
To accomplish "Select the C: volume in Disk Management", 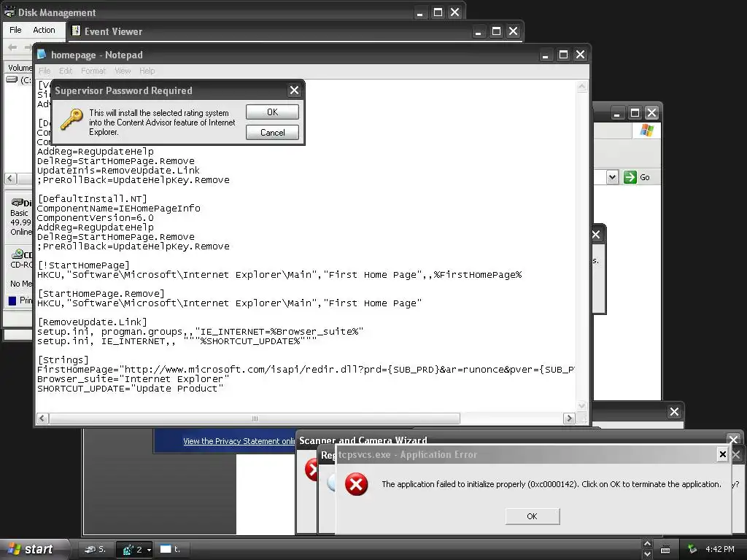I will (19, 80).
